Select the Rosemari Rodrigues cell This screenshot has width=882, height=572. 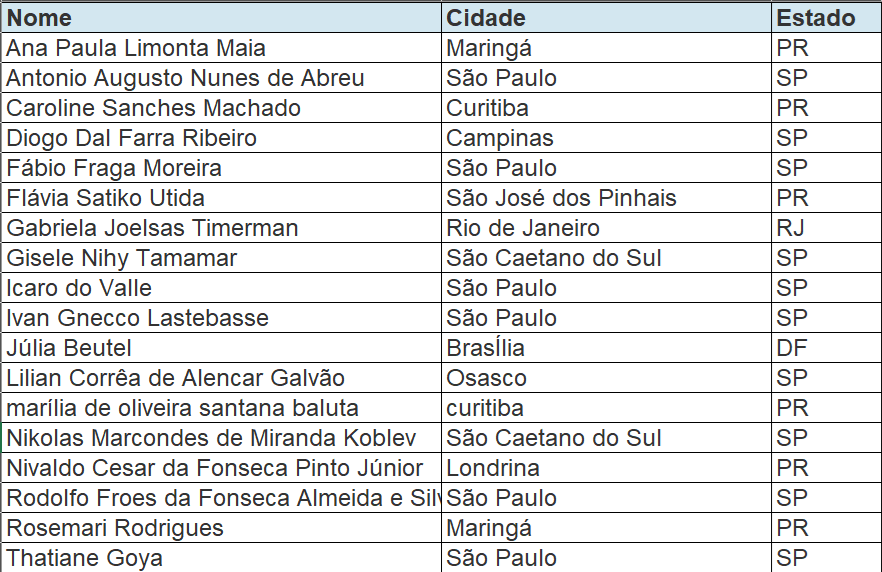pyautogui.click(x=115, y=528)
